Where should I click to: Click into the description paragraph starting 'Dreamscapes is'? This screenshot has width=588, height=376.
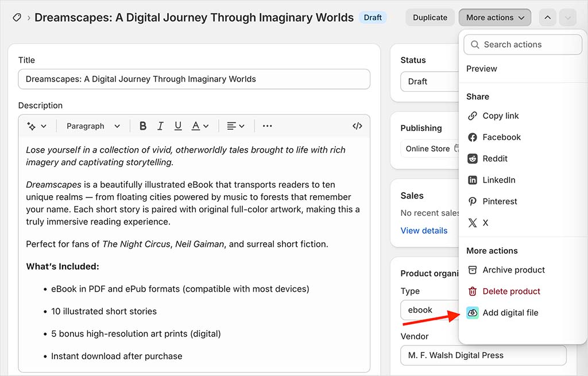tap(193, 203)
